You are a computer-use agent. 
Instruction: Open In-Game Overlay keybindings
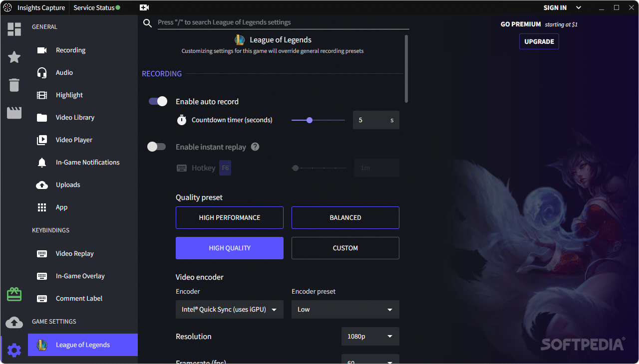83,276
